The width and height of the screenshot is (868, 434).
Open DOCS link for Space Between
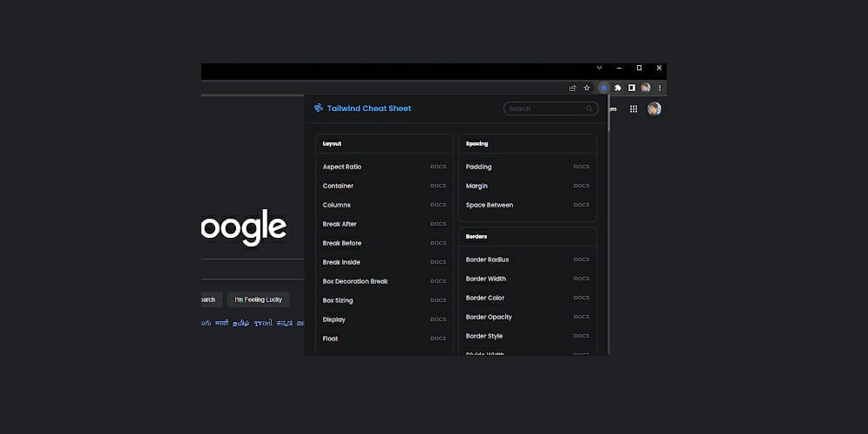pyautogui.click(x=582, y=205)
